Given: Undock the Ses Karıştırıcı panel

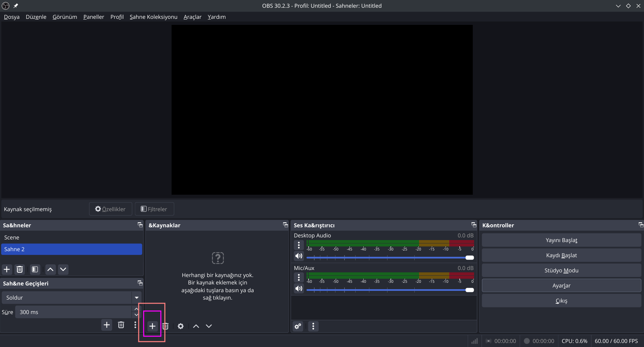Looking at the screenshot, I should click(474, 225).
